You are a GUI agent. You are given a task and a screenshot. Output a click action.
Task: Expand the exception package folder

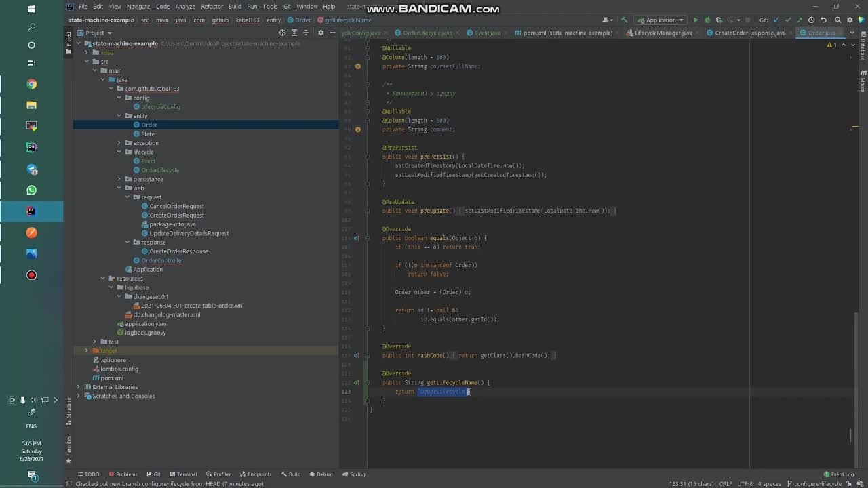(119, 143)
